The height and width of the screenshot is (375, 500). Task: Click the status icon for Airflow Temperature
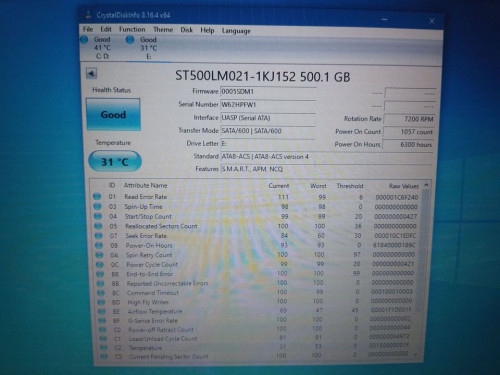pyautogui.click(x=102, y=311)
